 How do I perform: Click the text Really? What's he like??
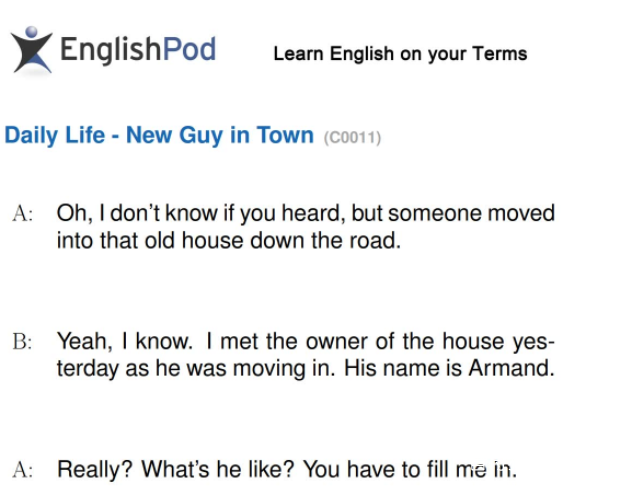point(176,469)
